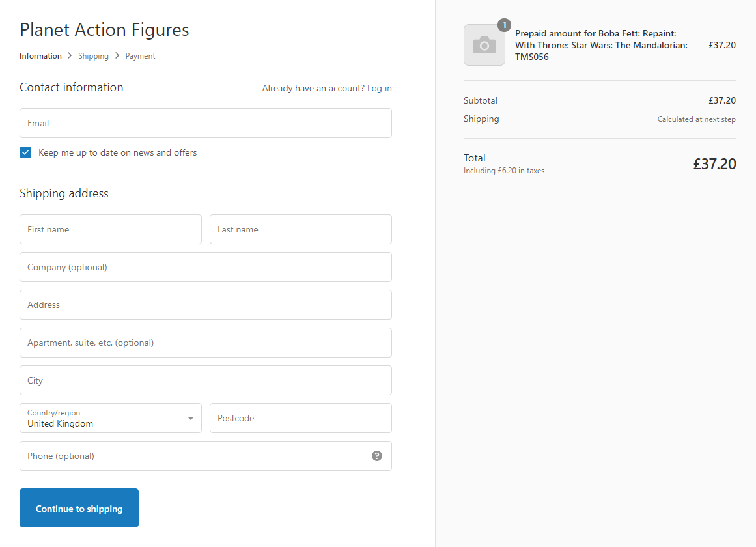Click the chevron between Shipping and Payment
The width and height of the screenshot is (756, 547).
[117, 55]
